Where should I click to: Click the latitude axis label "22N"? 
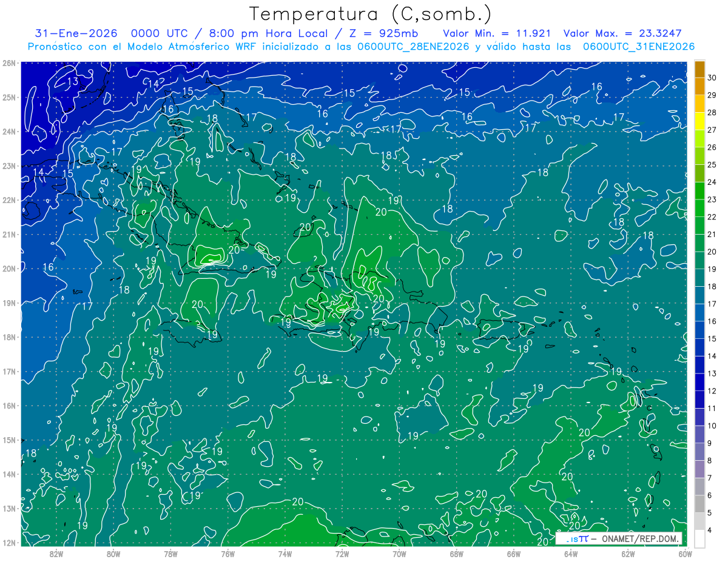[x=8, y=200]
